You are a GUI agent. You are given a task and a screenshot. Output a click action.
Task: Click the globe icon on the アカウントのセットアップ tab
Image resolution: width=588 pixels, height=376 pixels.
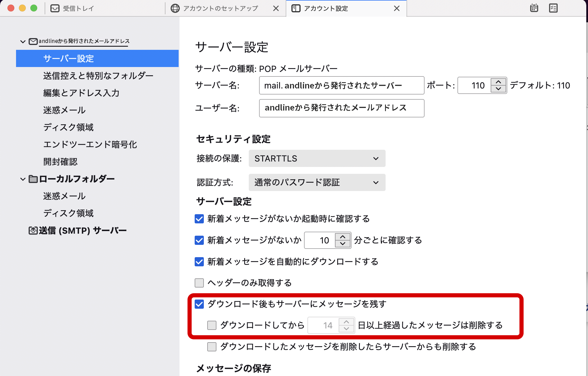coord(175,8)
